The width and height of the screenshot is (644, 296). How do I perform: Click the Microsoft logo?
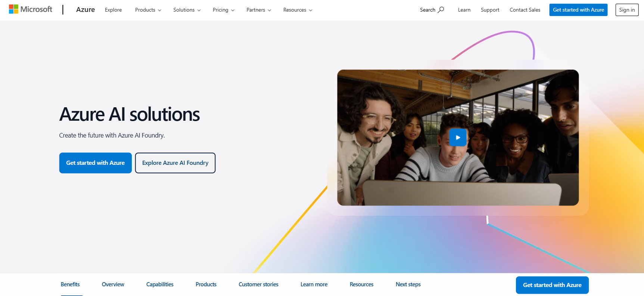(x=31, y=9)
